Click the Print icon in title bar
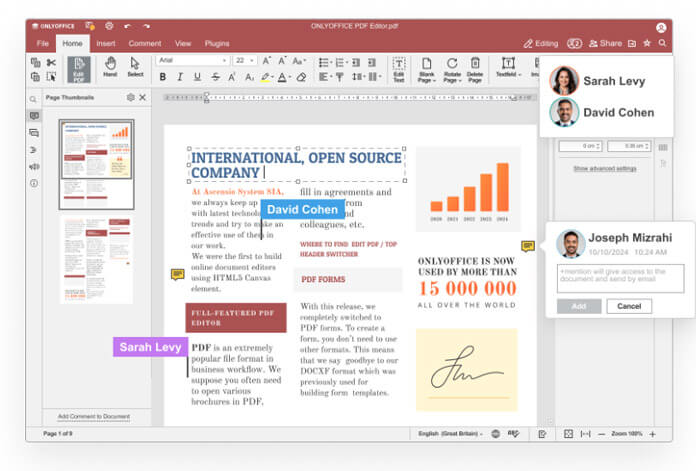 (109, 26)
